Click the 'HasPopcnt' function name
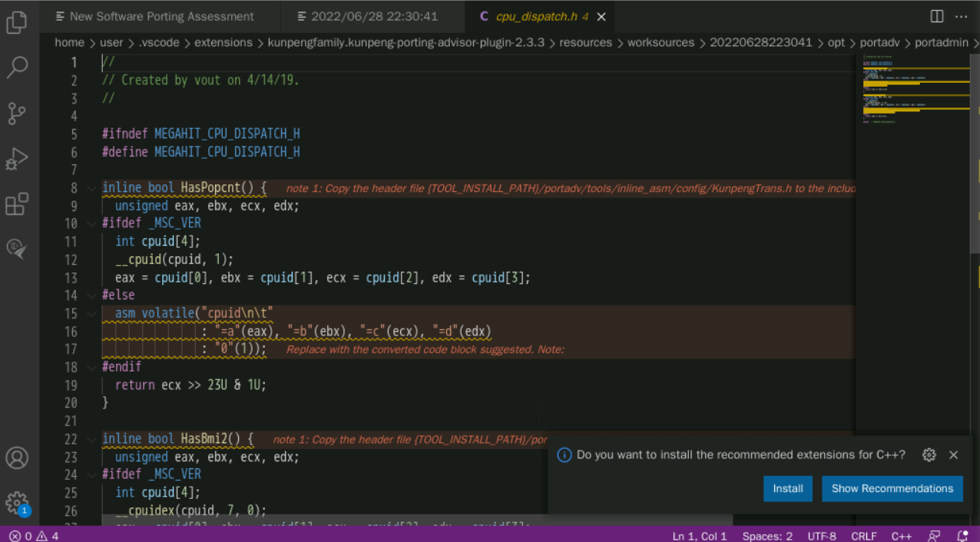Viewport: 980px width, 542px height. pos(213,188)
